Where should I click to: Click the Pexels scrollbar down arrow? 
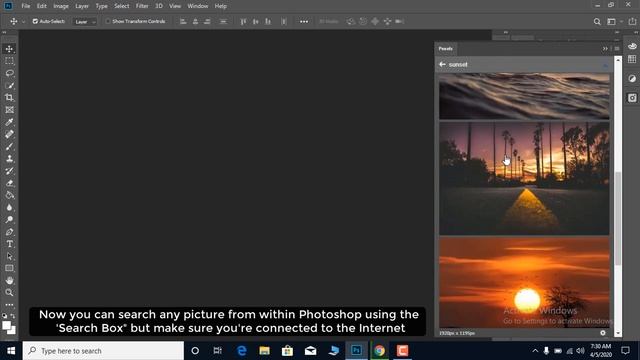618,333
